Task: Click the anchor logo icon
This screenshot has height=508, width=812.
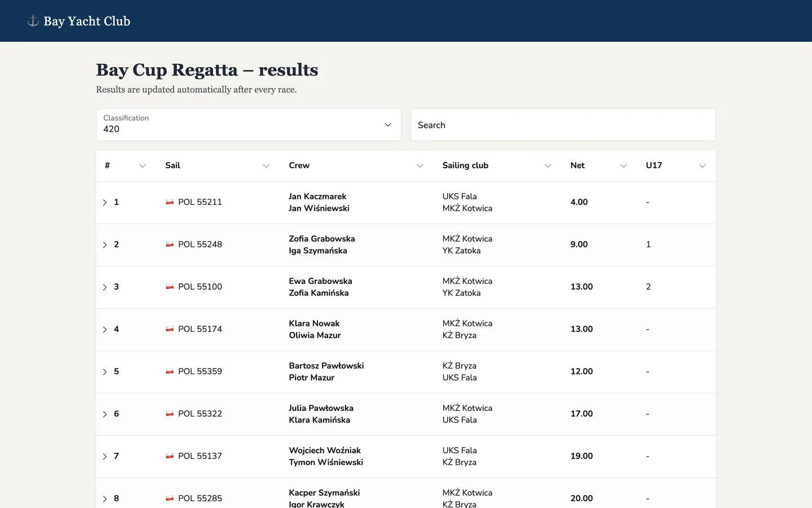Action: click(33, 21)
